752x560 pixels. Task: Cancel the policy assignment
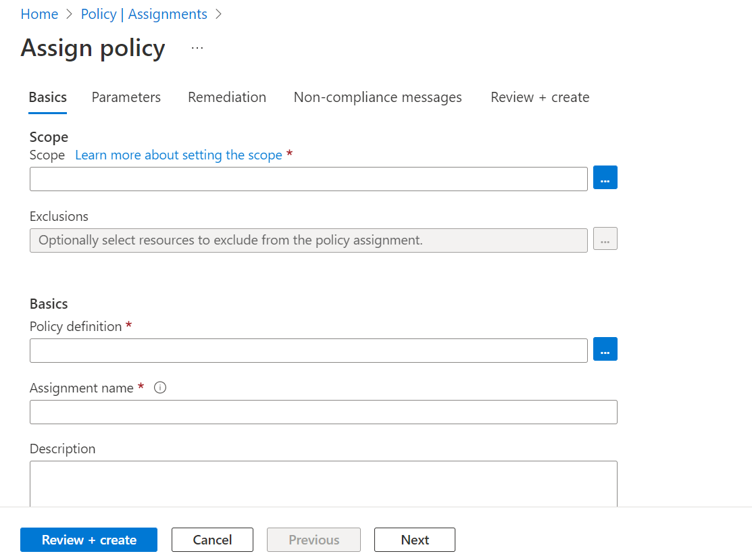(212, 539)
